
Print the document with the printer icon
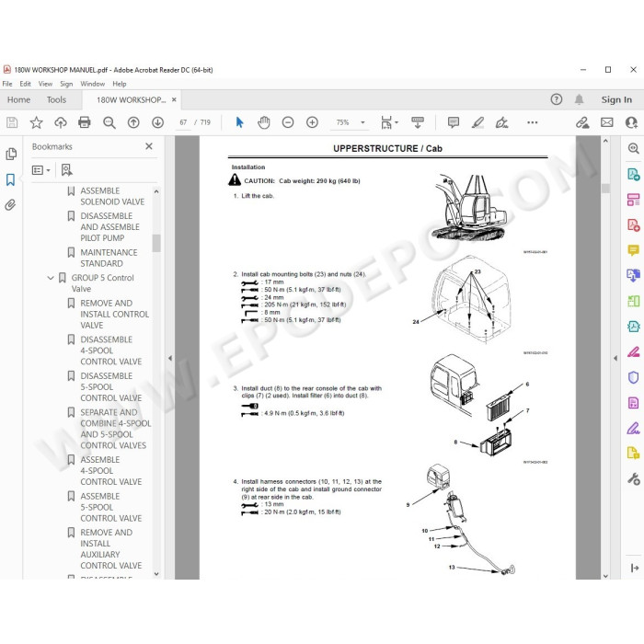click(85, 122)
